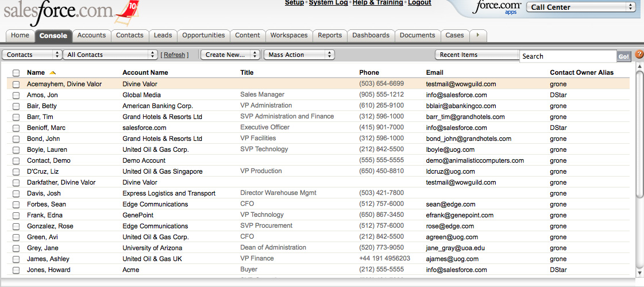The image size is (644, 287).
Task: Open the Content tab
Action: (x=247, y=35)
